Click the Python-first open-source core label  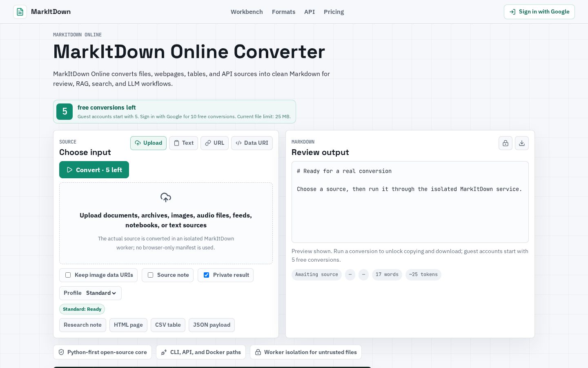[107, 352]
